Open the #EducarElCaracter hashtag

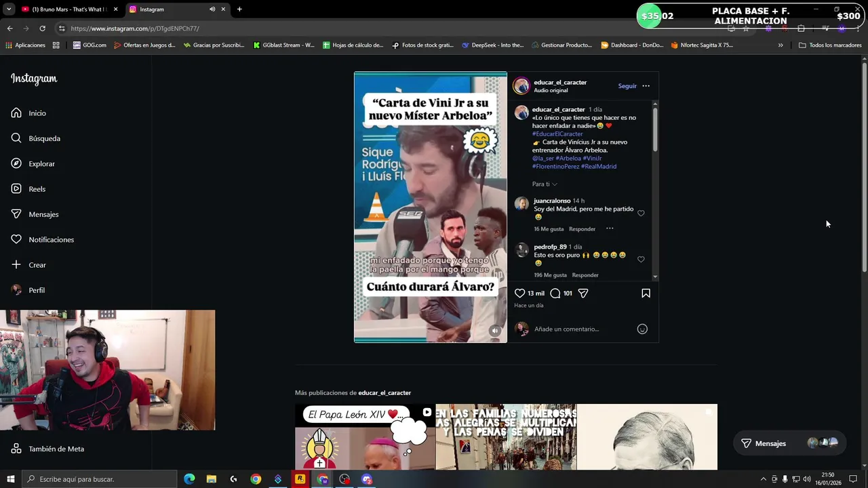tap(557, 134)
